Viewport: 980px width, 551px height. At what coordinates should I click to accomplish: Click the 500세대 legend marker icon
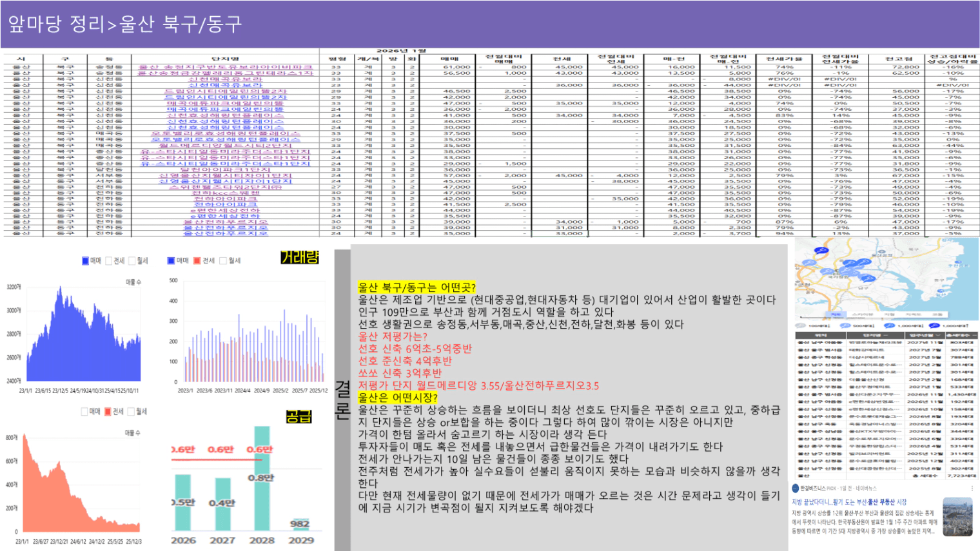tap(845, 326)
